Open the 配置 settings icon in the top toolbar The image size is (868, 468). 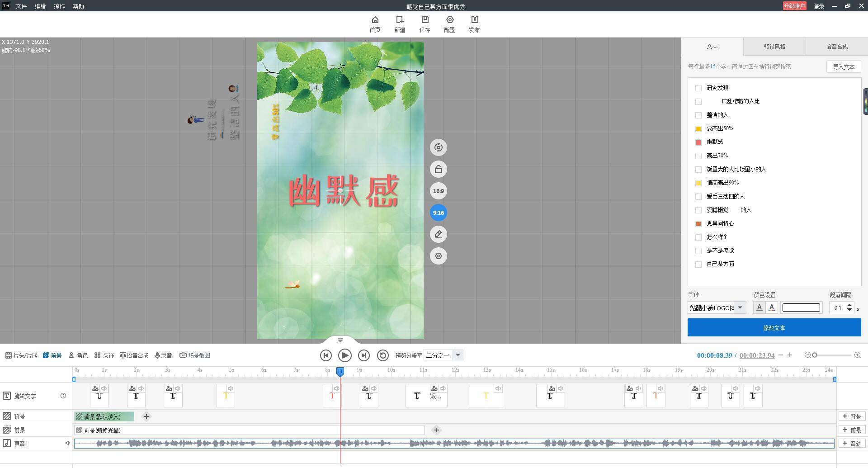tap(449, 20)
